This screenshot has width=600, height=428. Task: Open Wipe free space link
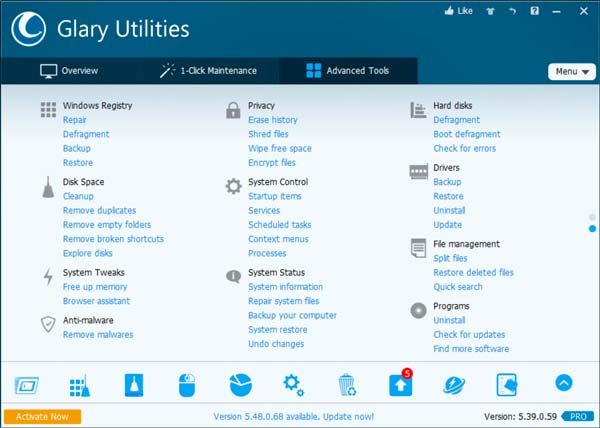click(280, 148)
